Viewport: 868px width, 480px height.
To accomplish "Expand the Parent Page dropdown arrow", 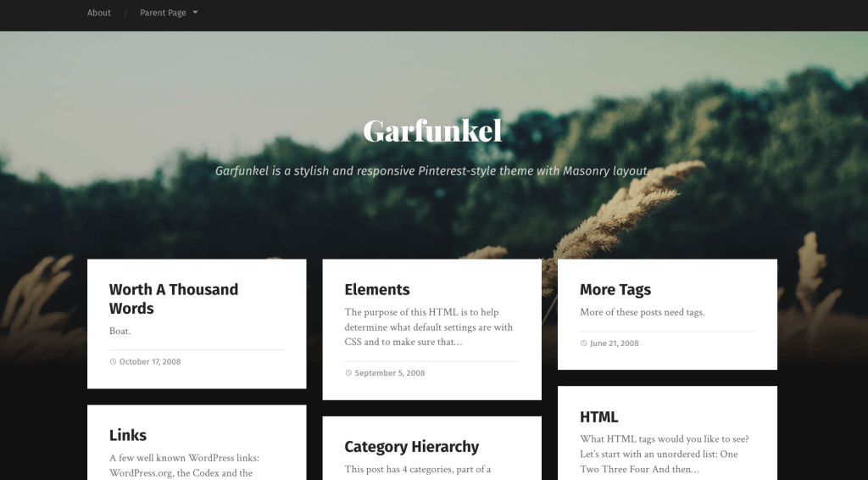I will tap(195, 13).
